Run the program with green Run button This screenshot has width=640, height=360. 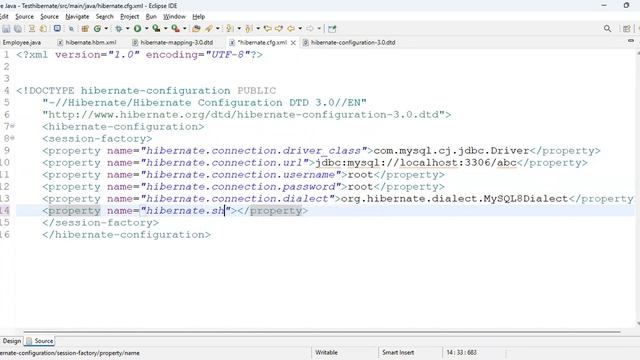(138, 29)
